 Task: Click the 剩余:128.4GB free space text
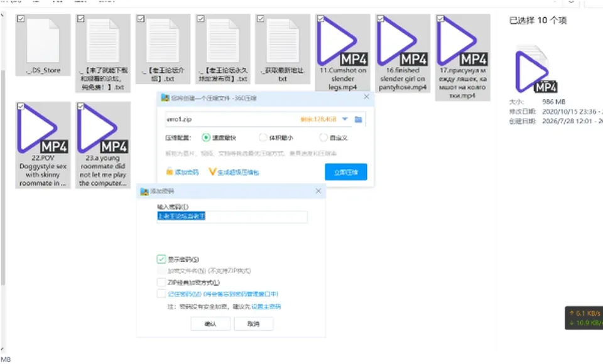(318, 119)
